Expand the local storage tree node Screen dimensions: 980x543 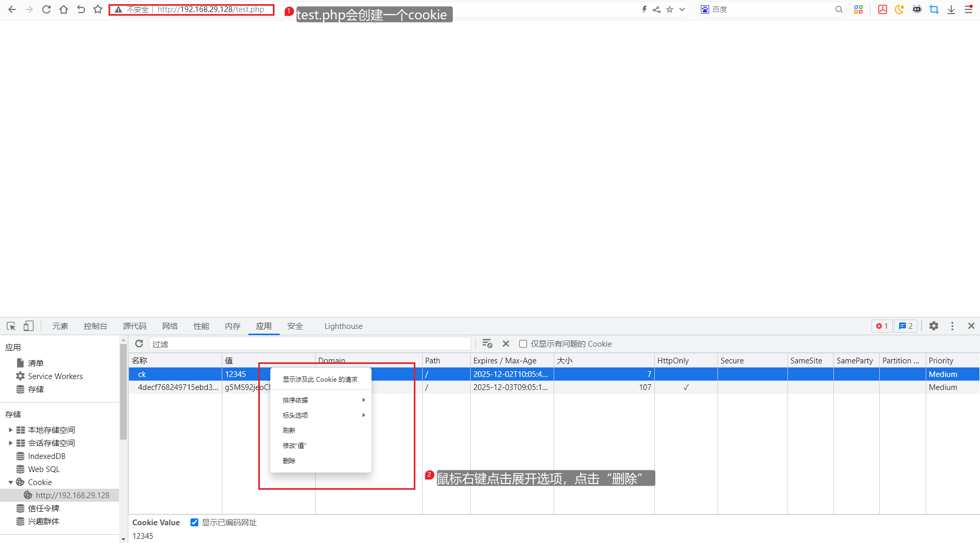(x=10, y=430)
